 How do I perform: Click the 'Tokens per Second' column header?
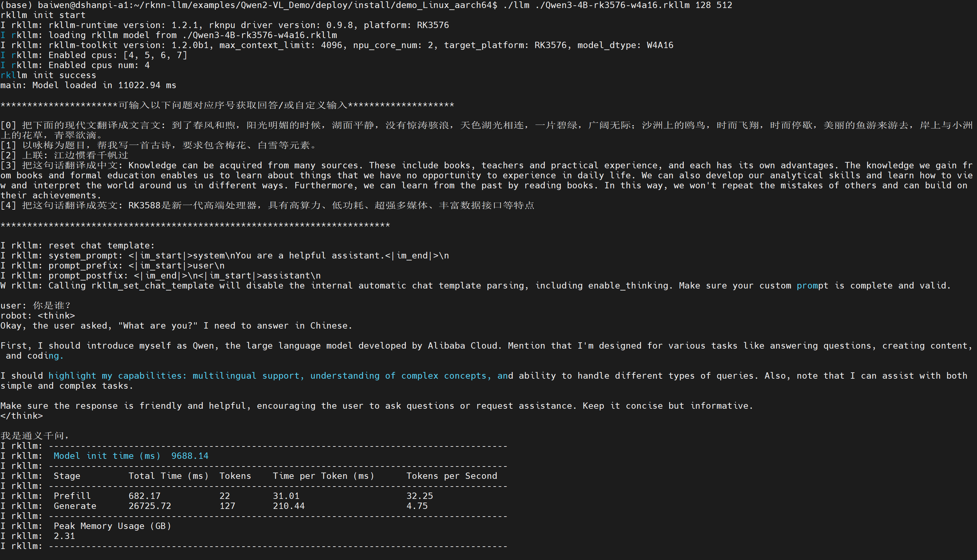point(452,476)
